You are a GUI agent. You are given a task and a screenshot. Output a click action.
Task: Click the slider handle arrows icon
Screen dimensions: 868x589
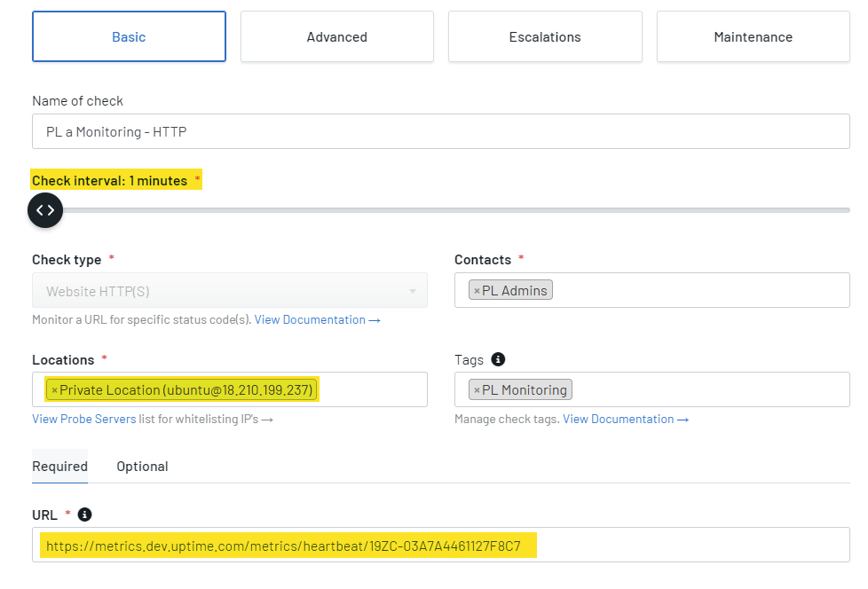point(44,210)
